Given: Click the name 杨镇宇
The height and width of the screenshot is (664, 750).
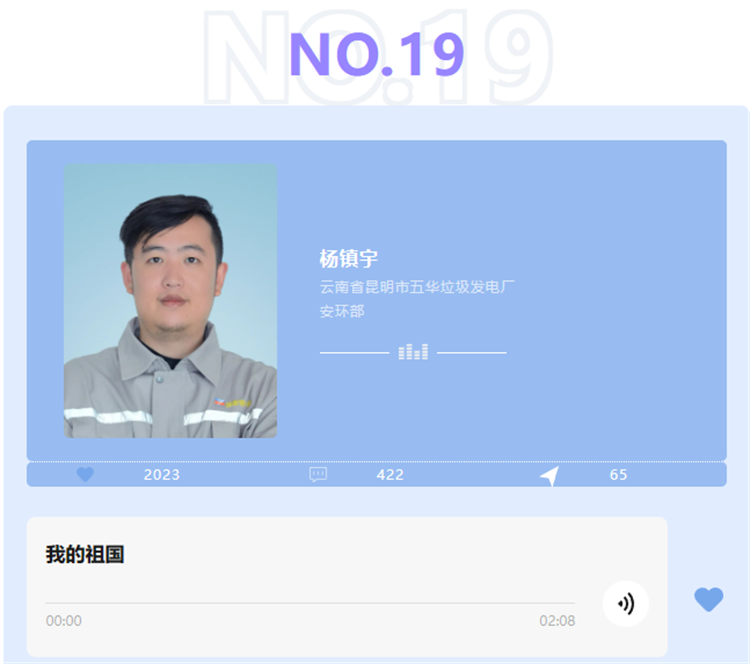Looking at the screenshot, I should tap(348, 259).
